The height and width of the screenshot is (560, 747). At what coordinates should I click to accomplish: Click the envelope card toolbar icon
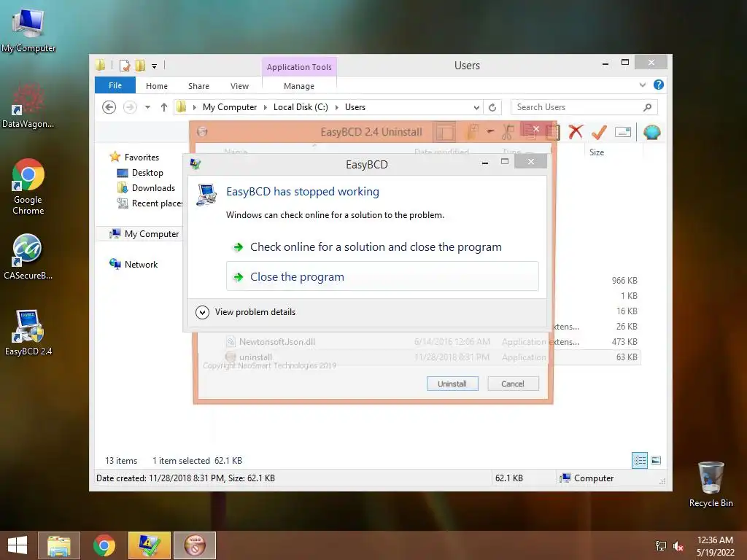(623, 132)
